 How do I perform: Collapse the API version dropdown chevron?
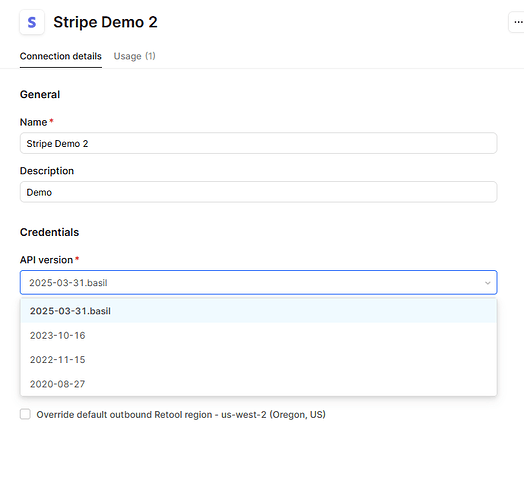point(488,283)
